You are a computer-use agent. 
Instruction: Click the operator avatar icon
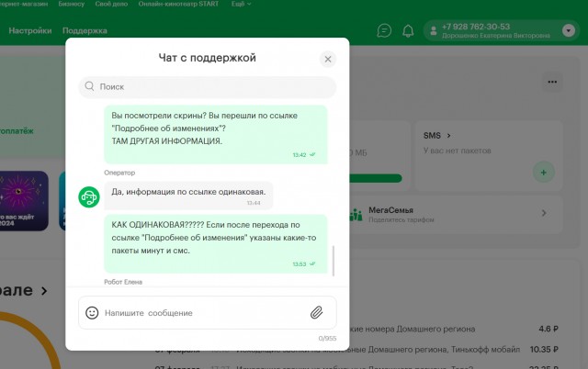89,197
